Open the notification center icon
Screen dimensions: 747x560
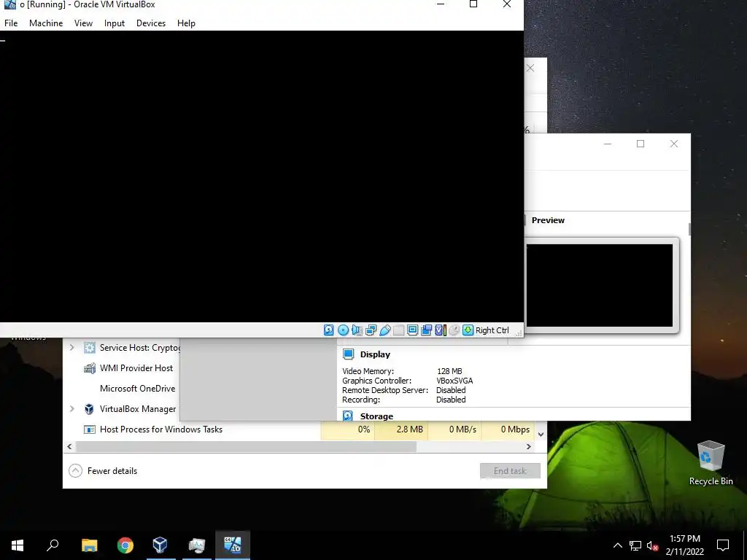723,545
